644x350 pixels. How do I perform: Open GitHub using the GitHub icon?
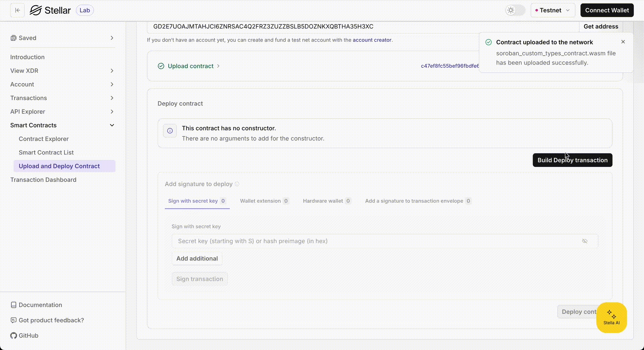(x=13, y=335)
